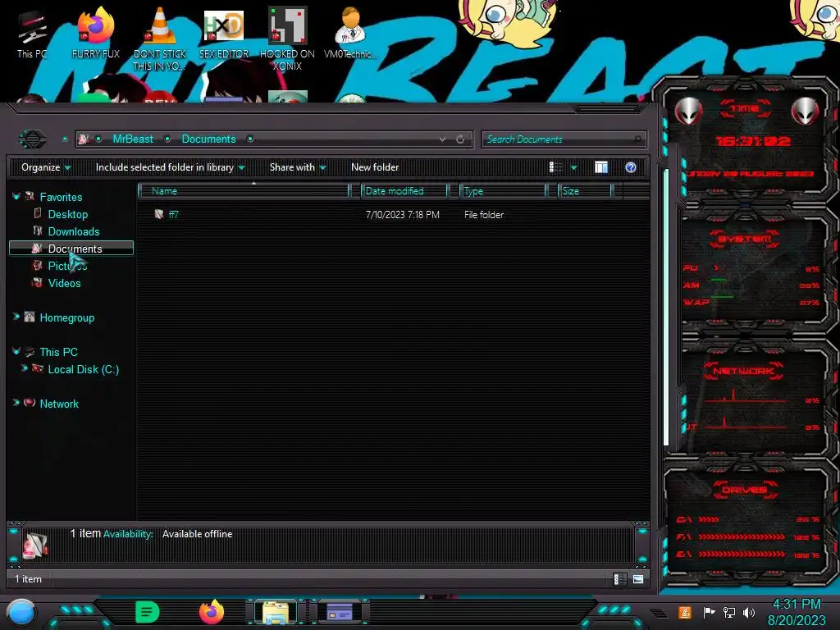
Task: Click the search magnifier icon
Action: [x=637, y=139]
